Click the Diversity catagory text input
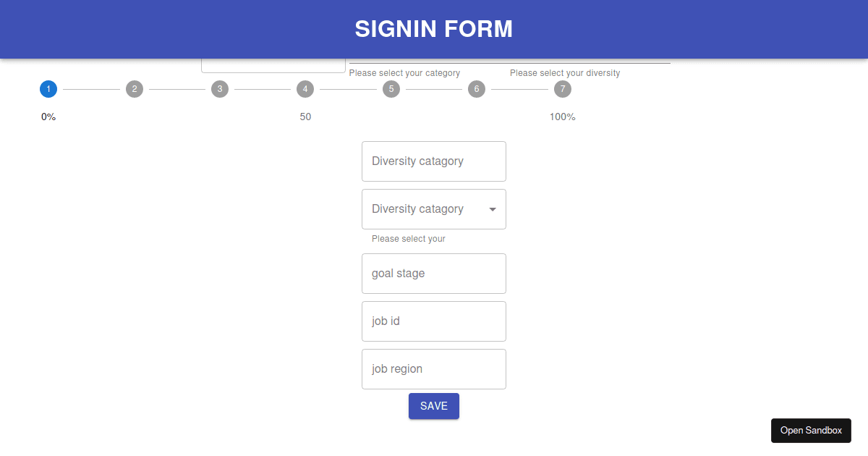This screenshot has height=456, width=868. [433, 161]
